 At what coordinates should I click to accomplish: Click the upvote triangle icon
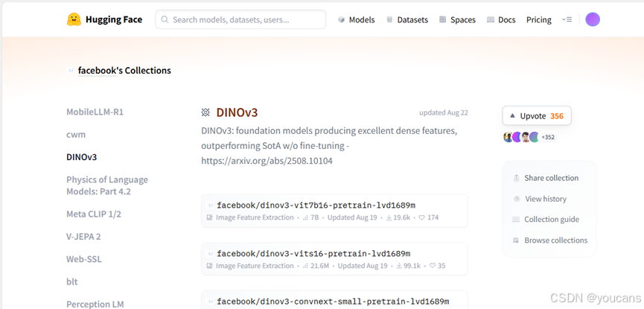point(512,116)
